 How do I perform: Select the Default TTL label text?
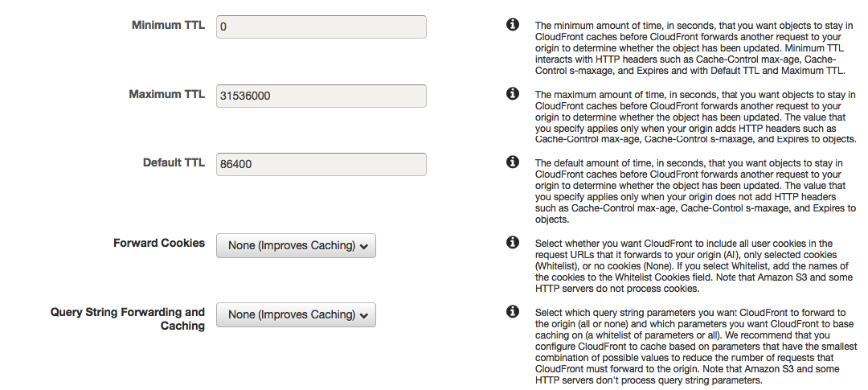click(x=174, y=163)
